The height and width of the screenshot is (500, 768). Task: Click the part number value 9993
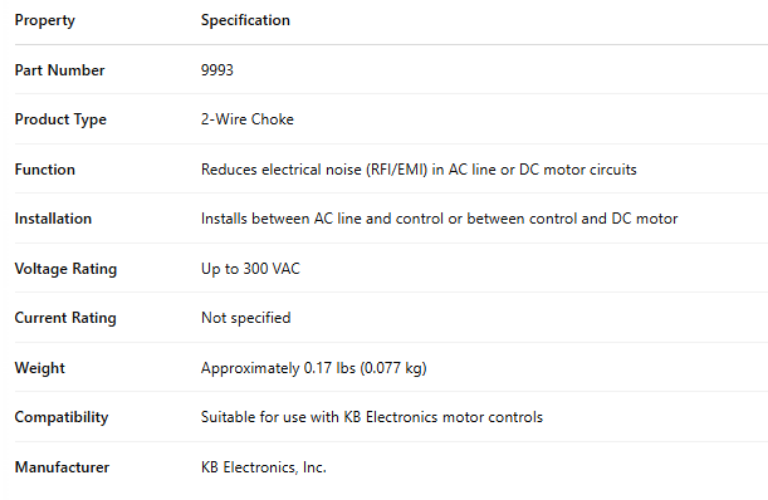[x=217, y=70]
